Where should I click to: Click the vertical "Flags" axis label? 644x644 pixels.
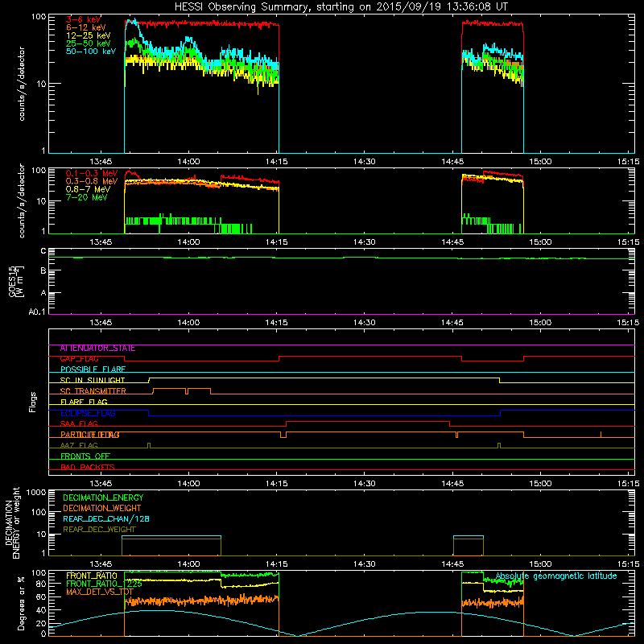point(32,402)
